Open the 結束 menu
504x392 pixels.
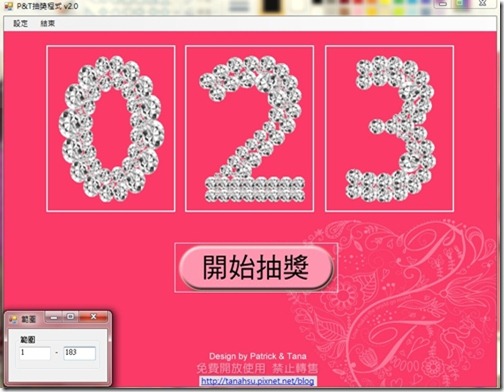tap(48, 23)
